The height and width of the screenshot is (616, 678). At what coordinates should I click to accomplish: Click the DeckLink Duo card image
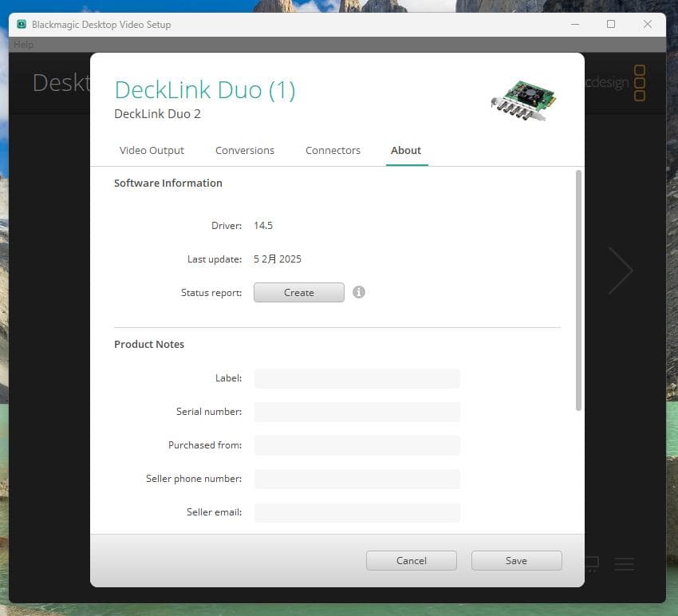523,101
